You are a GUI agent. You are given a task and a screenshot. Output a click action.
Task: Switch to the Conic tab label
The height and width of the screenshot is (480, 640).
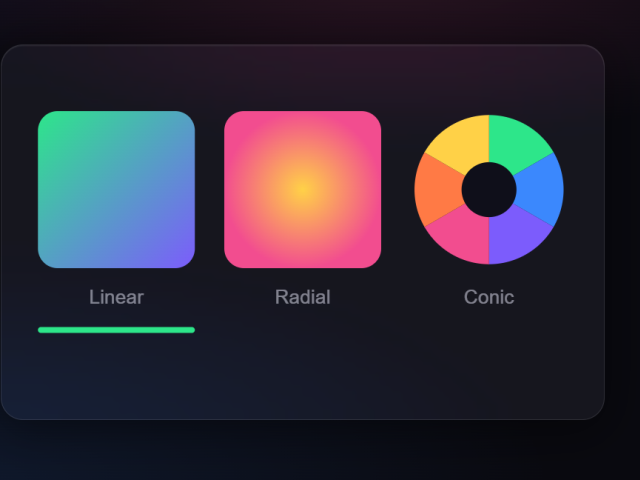pyautogui.click(x=489, y=297)
